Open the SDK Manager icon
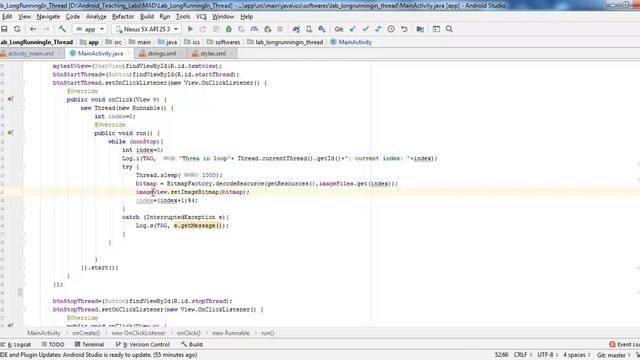 click(x=322, y=29)
